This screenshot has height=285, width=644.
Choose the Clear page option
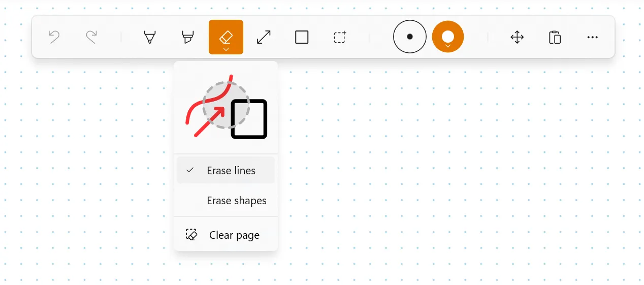(x=226, y=235)
